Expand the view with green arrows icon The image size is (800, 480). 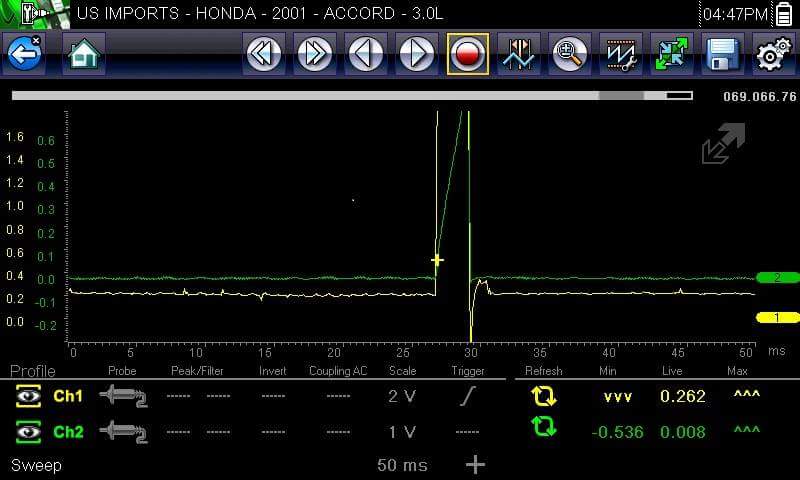click(671, 54)
